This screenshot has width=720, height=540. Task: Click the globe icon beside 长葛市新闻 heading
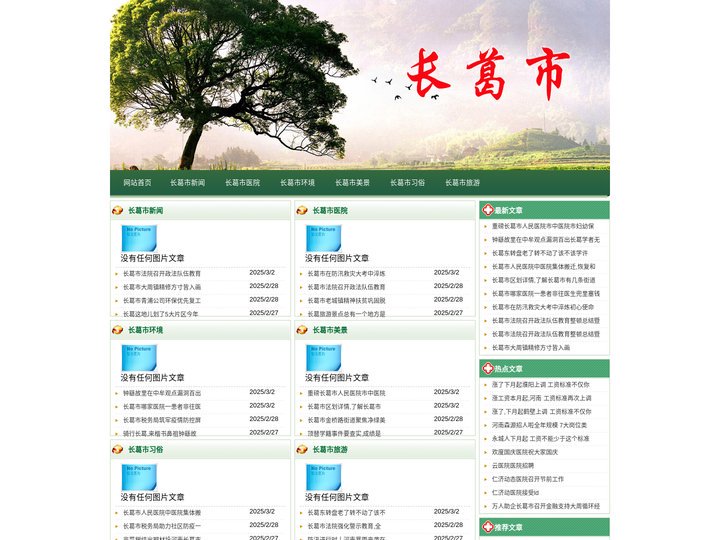tap(118, 210)
